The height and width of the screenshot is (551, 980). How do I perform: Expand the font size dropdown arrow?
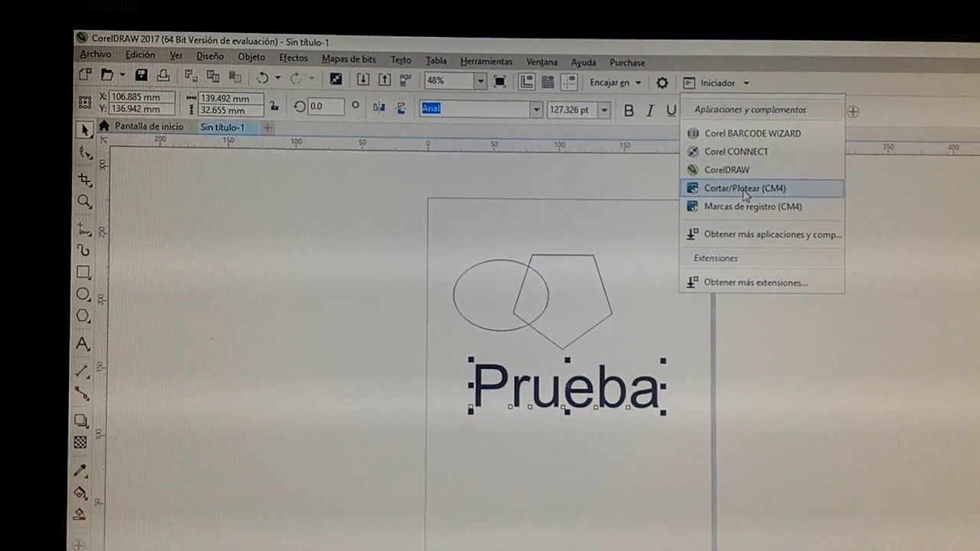604,111
